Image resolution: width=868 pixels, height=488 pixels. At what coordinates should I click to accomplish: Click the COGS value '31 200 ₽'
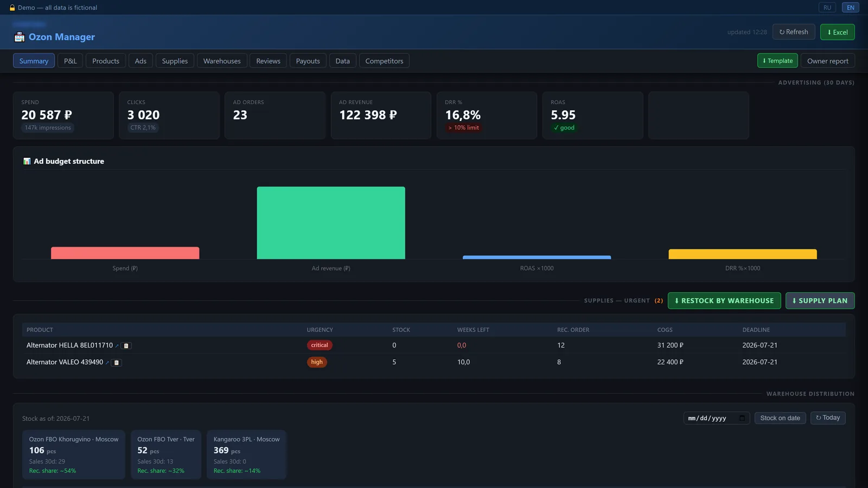tap(671, 345)
